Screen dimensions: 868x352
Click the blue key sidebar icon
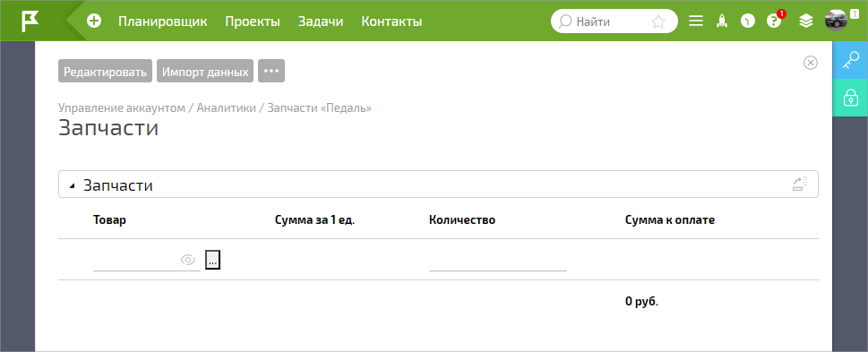coord(850,60)
